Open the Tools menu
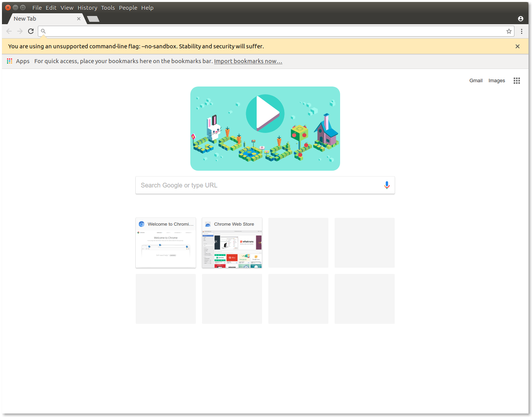This screenshot has width=532, height=417. [108, 8]
